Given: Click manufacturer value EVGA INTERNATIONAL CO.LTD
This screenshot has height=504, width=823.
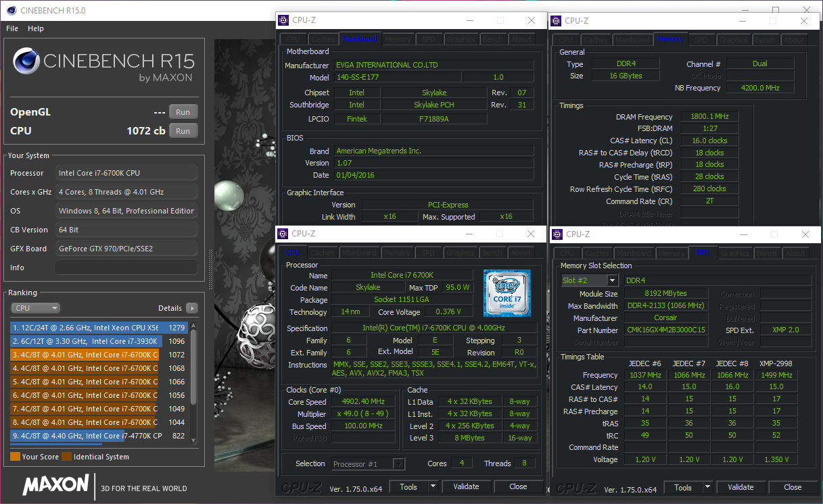Looking at the screenshot, I should pos(434,66).
